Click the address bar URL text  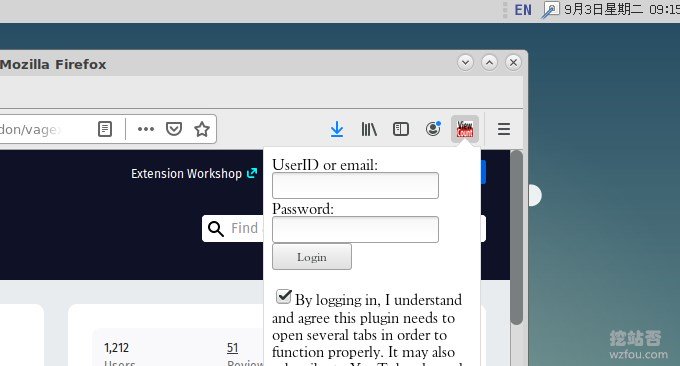coord(31,129)
